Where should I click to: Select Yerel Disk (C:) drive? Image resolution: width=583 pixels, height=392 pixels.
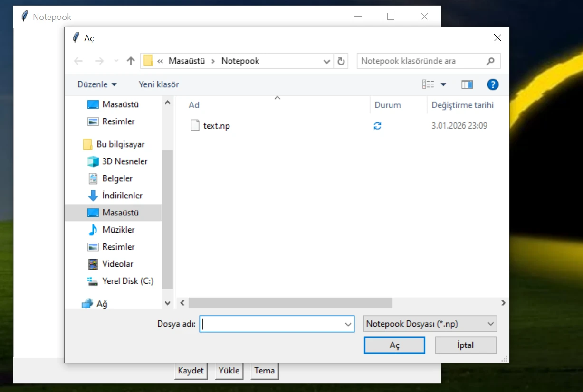[127, 281]
